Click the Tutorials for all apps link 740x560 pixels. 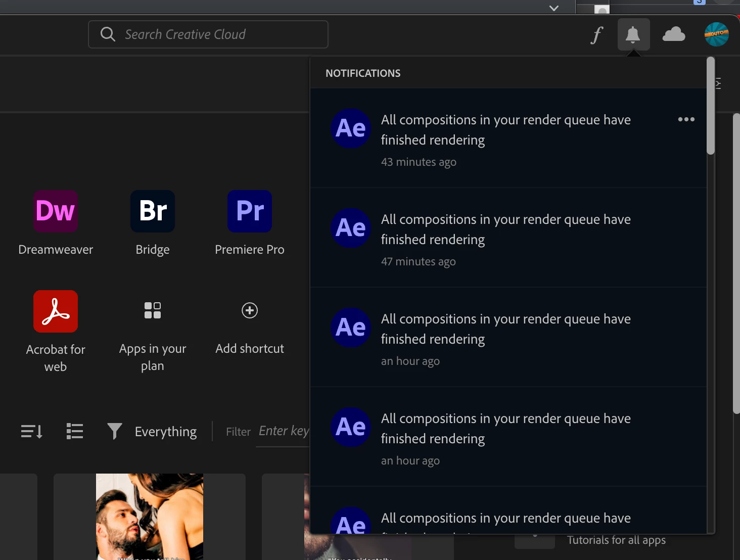[x=616, y=540]
